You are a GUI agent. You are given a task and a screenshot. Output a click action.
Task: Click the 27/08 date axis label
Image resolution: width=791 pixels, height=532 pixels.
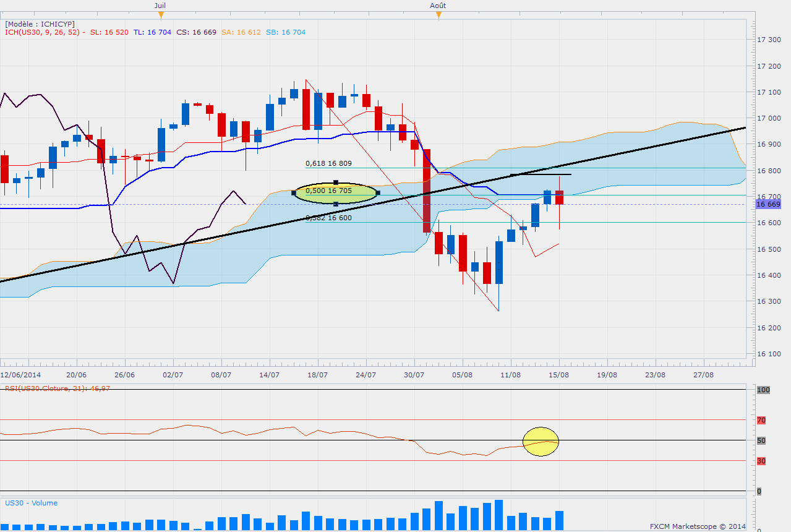704,375
